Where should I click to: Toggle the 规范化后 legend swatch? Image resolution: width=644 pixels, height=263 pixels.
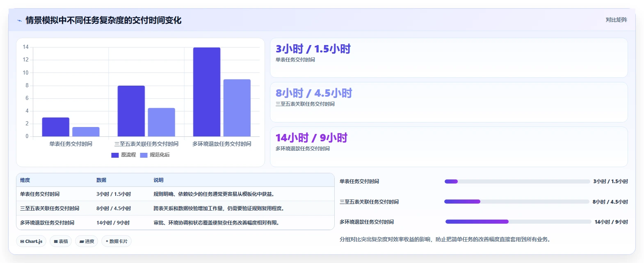(144, 155)
